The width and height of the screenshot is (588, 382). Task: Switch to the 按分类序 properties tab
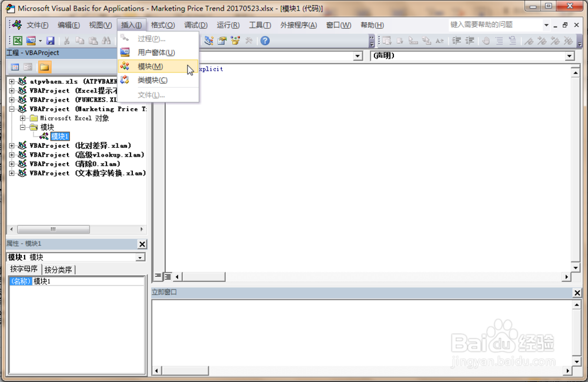coord(58,270)
